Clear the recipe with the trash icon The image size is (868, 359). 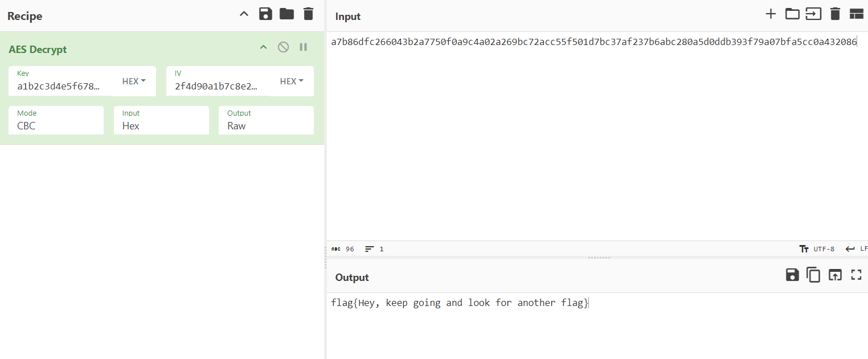pyautogui.click(x=308, y=14)
